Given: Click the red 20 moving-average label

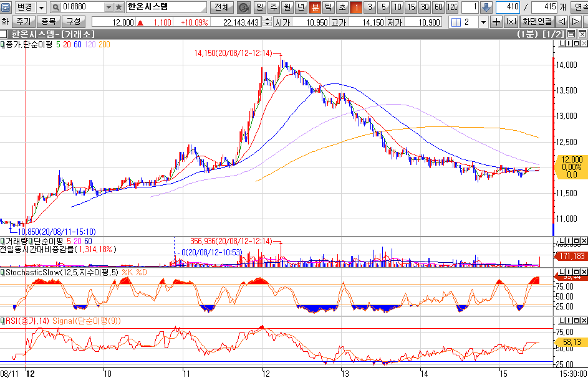Looking at the screenshot, I should [67, 45].
